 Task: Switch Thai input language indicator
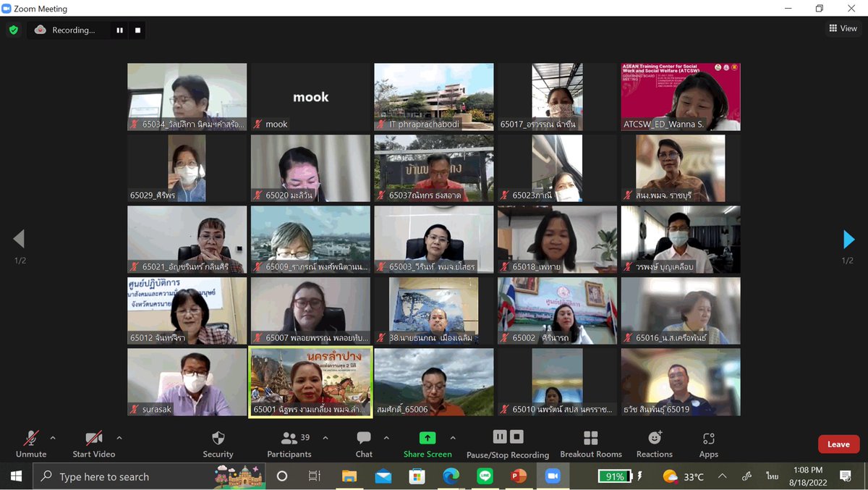pyautogui.click(x=773, y=476)
